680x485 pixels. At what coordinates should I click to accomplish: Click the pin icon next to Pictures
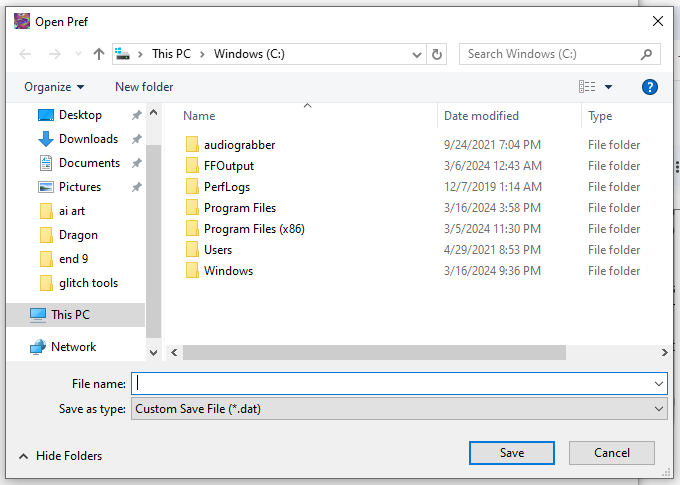click(137, 187)
